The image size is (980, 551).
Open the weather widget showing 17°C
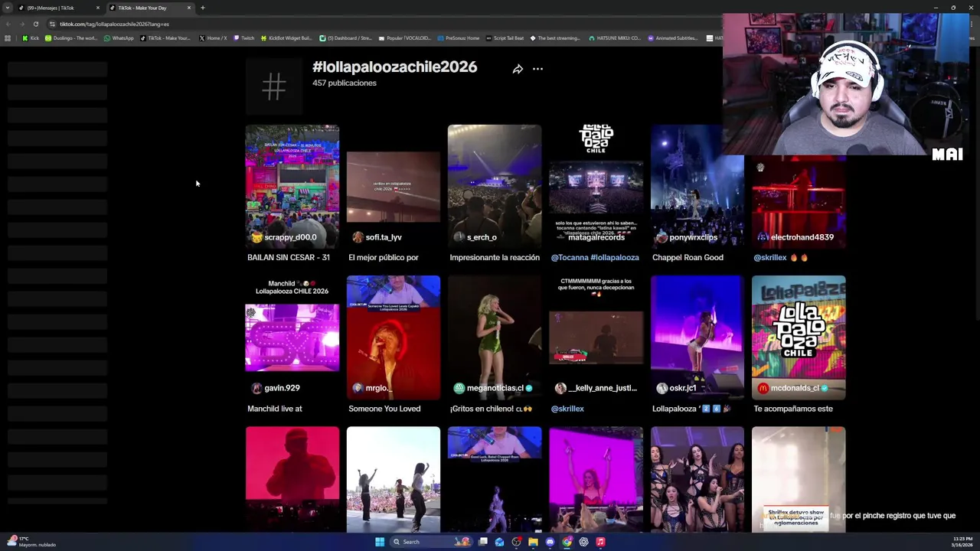click(x=31, y=541)
